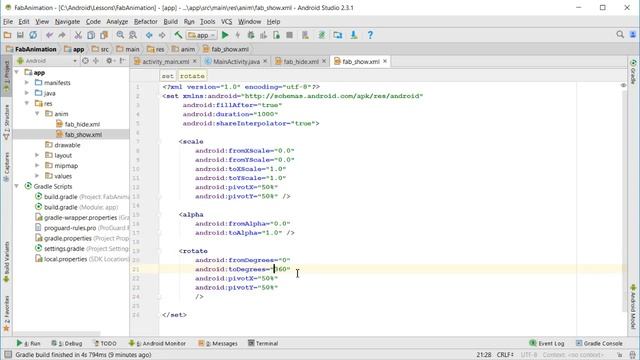Click the navigate Forward arrow icon
The width and height of the screenshot is (640, 360).
coord(162,36)
